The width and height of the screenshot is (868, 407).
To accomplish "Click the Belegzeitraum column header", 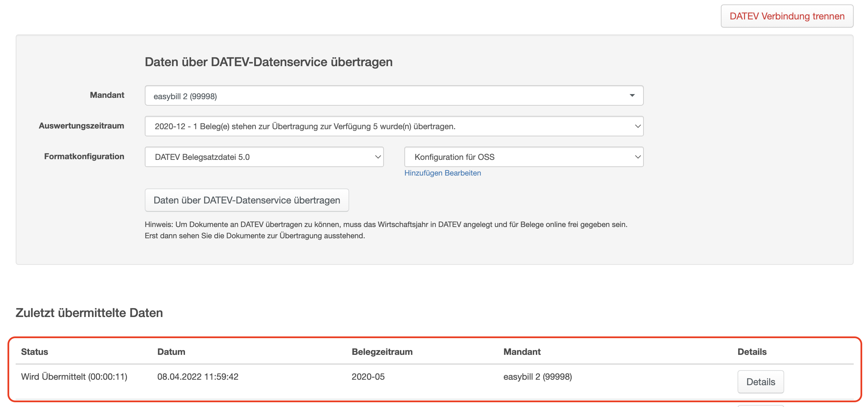I will (382, 352).
